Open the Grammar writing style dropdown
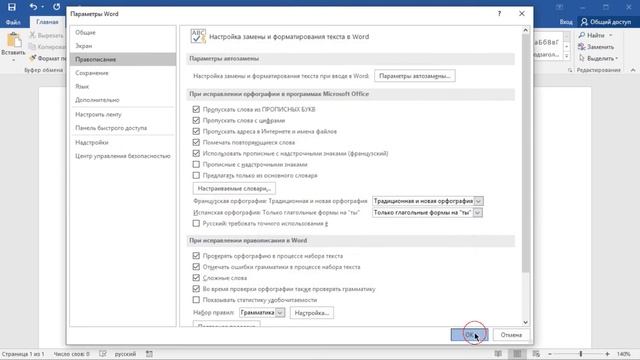The width and height of the screenshot is (640, 360). [x=280, y=313]
